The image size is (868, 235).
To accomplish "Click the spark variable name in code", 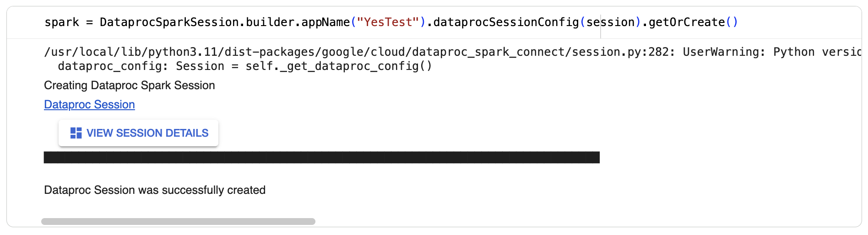I will [x=61, y=22].
